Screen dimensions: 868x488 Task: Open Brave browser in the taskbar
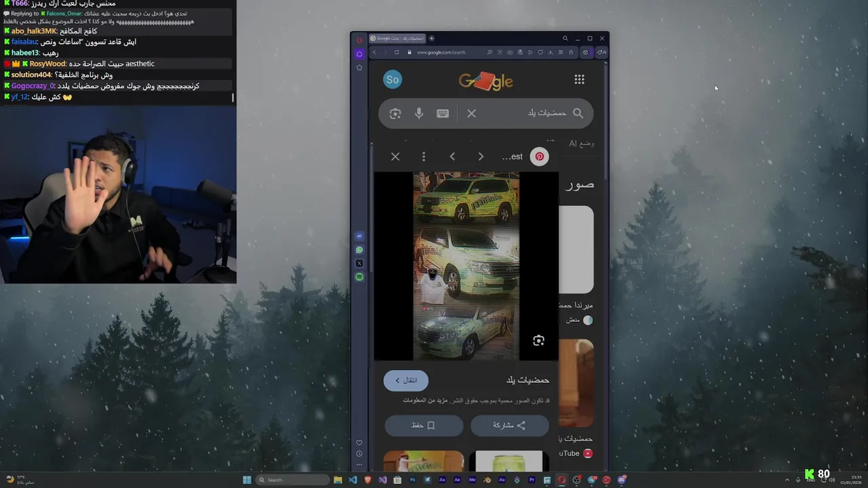[368, 480]
